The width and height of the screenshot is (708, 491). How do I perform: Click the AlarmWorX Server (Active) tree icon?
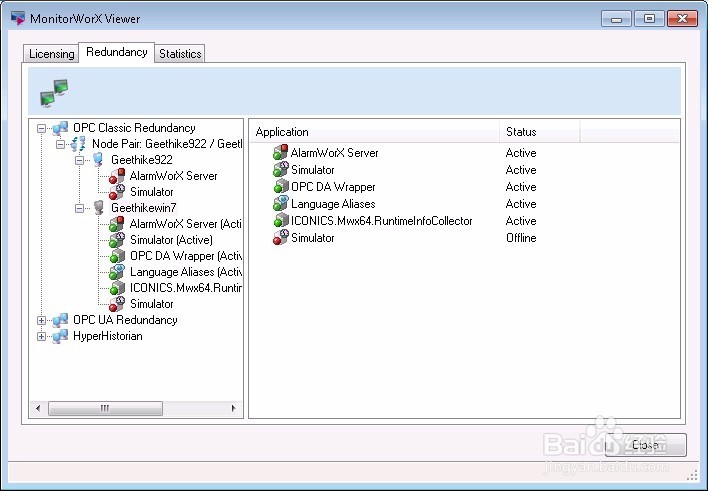pos(117,224)
